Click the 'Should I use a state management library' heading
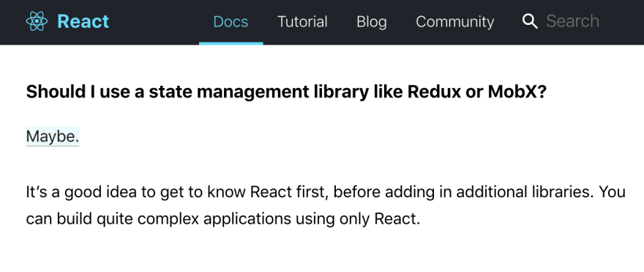The image size is (644, 272). (286, 92)
